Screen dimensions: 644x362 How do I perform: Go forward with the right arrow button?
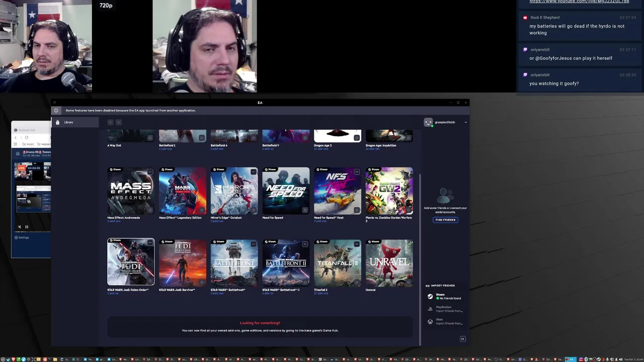[x=118, y=122]
